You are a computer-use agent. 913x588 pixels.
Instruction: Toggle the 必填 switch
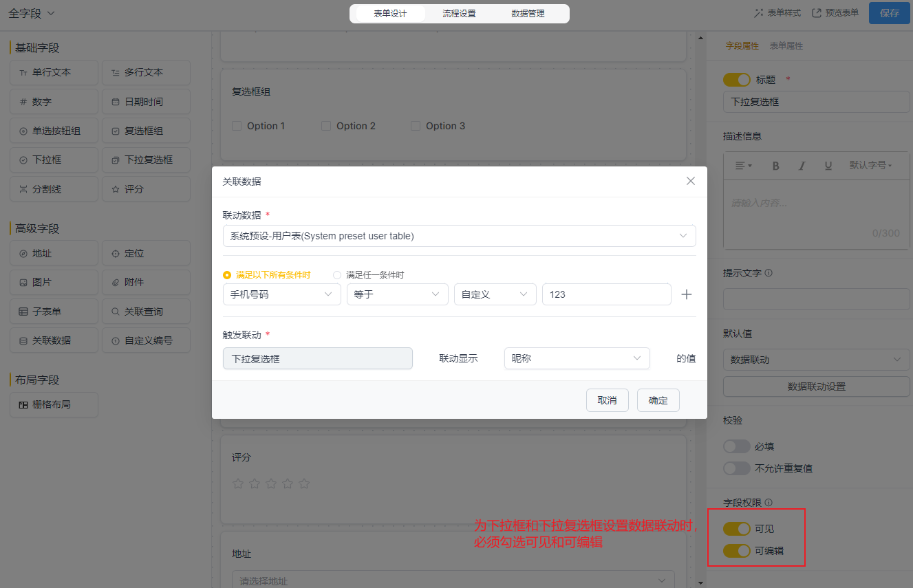pos(737,446)
